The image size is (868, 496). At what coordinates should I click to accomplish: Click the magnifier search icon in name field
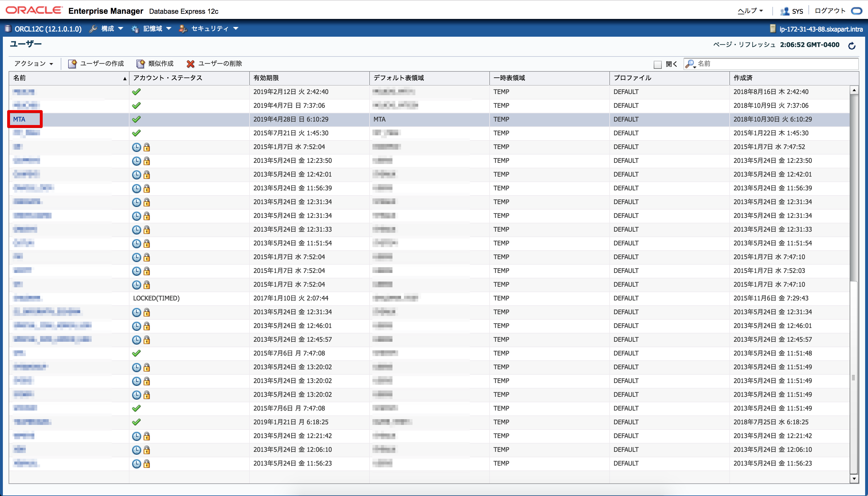[x=690, y=64]
